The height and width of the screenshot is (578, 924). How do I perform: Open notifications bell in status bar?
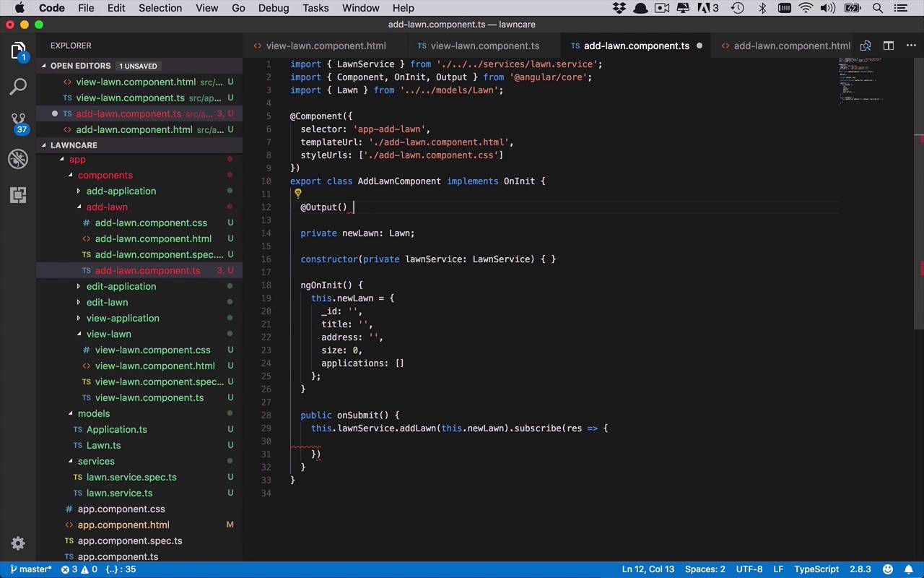tap(910, 569)
